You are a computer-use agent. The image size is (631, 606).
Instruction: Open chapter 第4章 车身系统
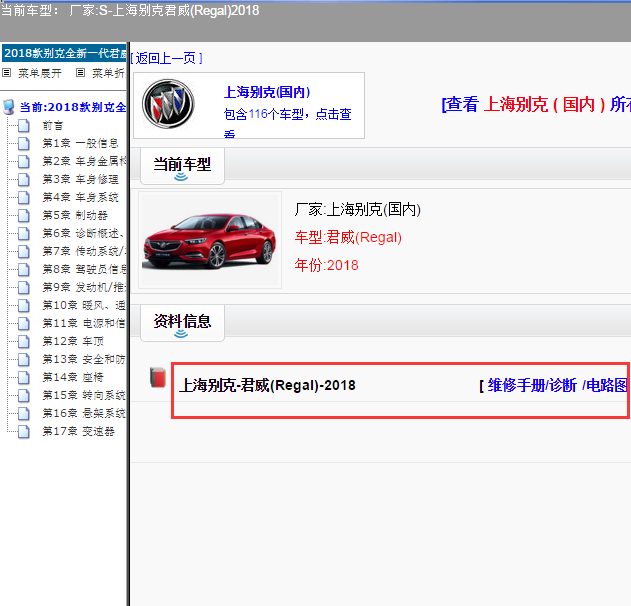pyautogui.click(x=80, y=197)
